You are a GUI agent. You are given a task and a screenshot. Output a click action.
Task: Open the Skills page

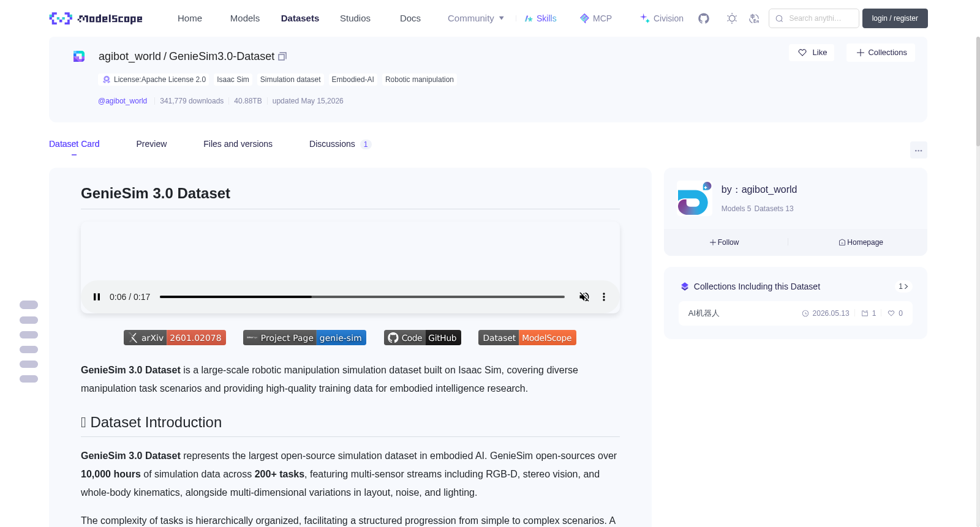(x=541, y=18)
